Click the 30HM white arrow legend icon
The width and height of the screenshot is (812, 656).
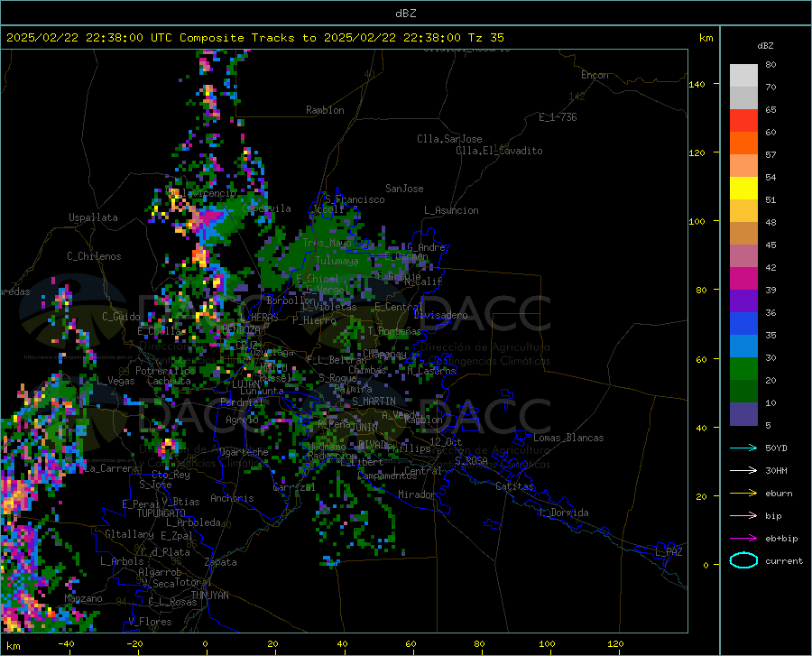743,471
